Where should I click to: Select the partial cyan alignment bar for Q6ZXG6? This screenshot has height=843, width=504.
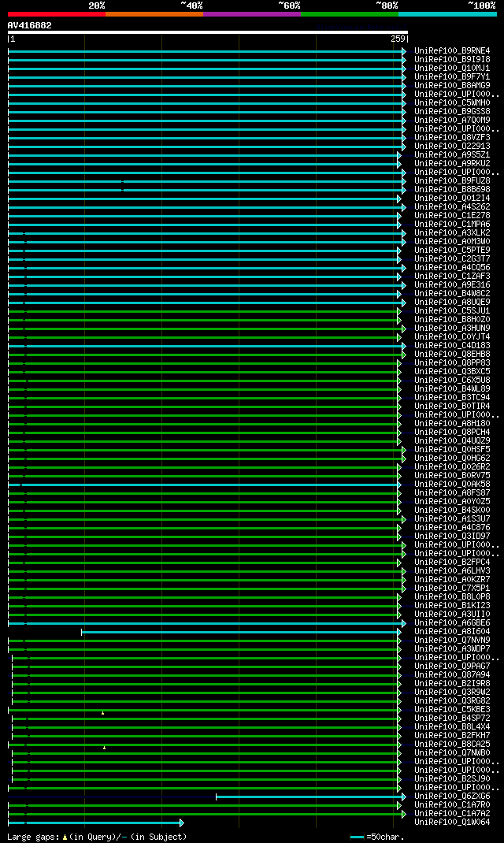pos(311,797)
